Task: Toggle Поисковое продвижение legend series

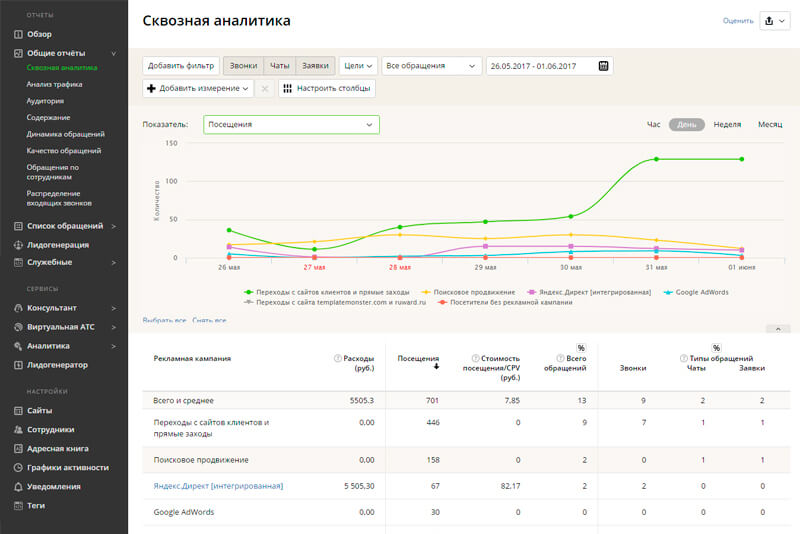Action: click(468, 292)
